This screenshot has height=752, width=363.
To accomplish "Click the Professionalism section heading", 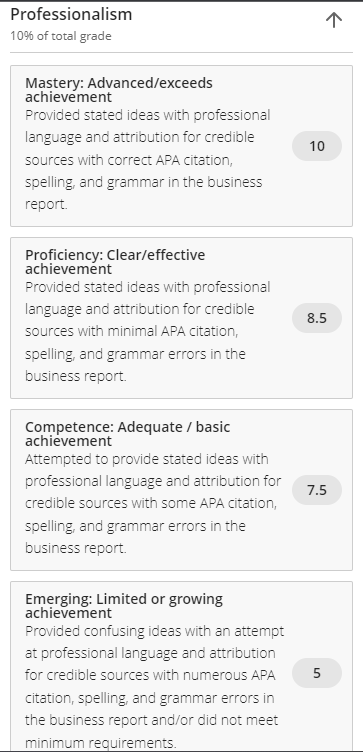I will click(x=71, y=14).
